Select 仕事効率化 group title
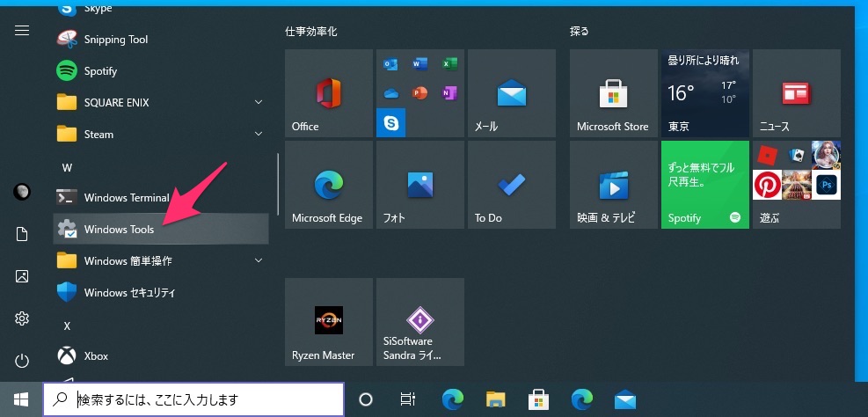Viewport: 868px width, 417px height. pos(311,32)
